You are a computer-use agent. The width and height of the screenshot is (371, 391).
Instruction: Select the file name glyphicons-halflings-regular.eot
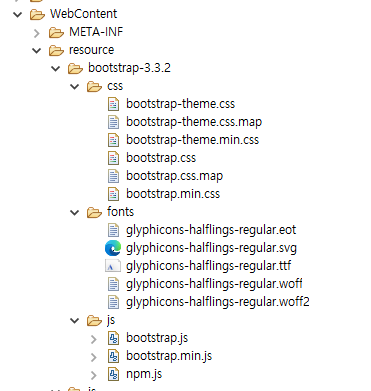click(x=211, y=230)
